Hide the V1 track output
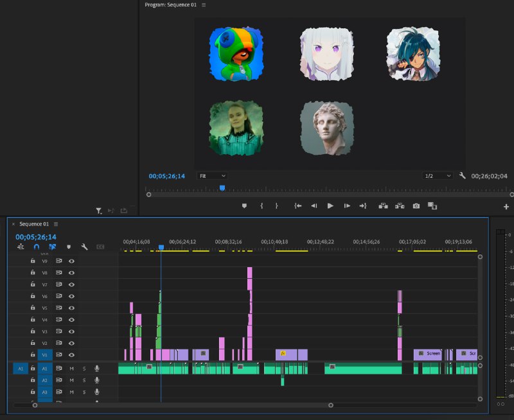514x420 pixels. pos(71,354)
